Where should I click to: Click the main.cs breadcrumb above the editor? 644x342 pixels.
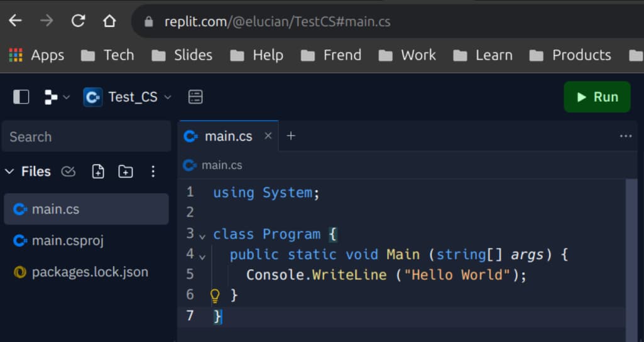[x=213, y=165]
